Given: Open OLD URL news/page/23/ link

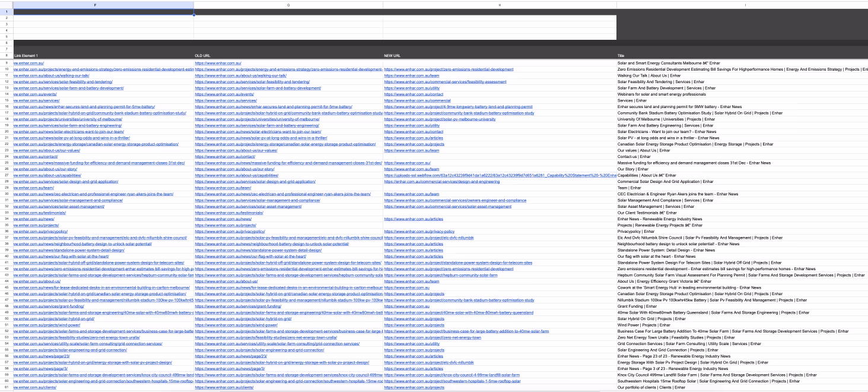Looking at the screenshot, I should (x=230, y=356).
